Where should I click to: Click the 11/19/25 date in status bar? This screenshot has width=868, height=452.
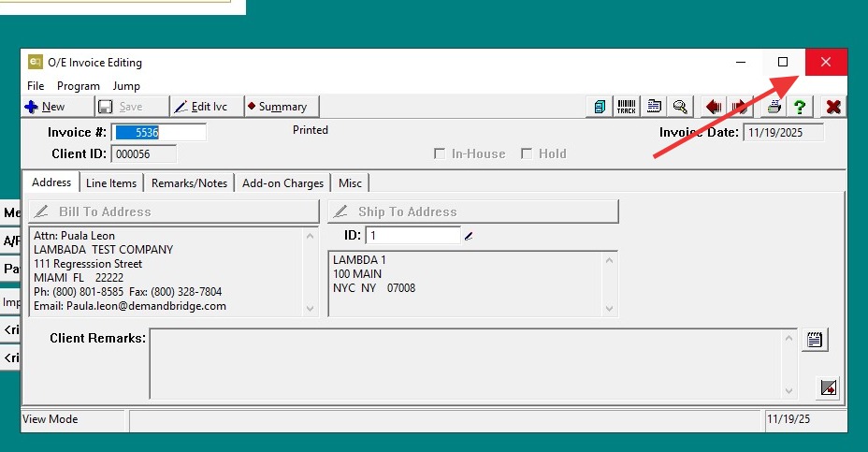click(788, 418)
